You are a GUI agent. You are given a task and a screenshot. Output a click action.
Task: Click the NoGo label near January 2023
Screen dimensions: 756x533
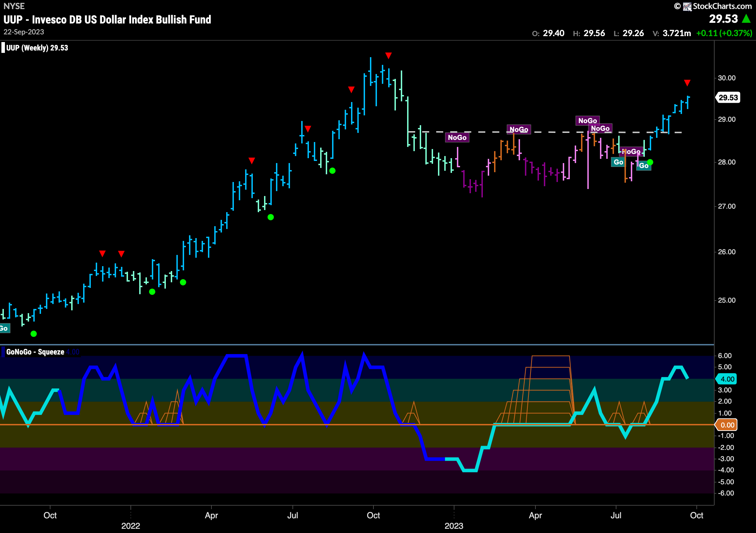pos(457,137)
